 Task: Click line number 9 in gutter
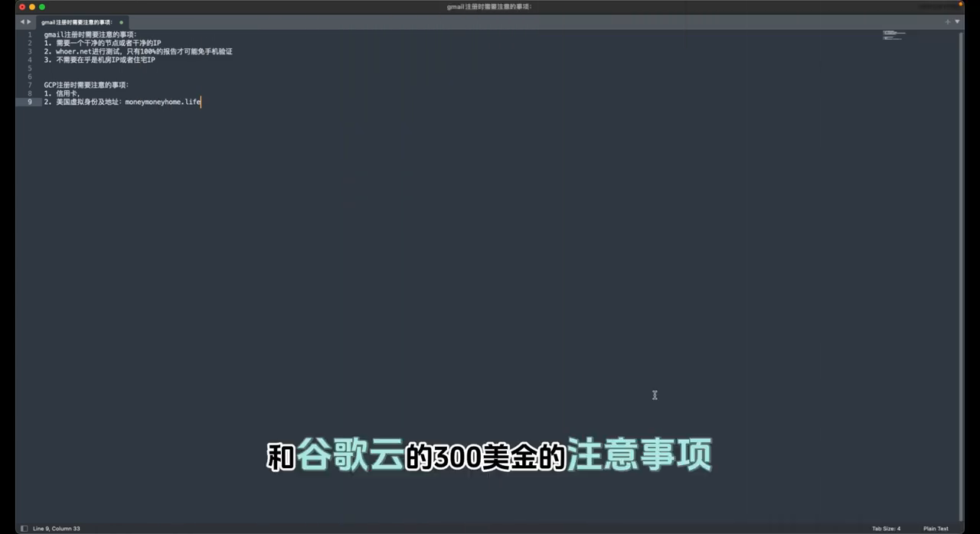[x=30, y=102]
